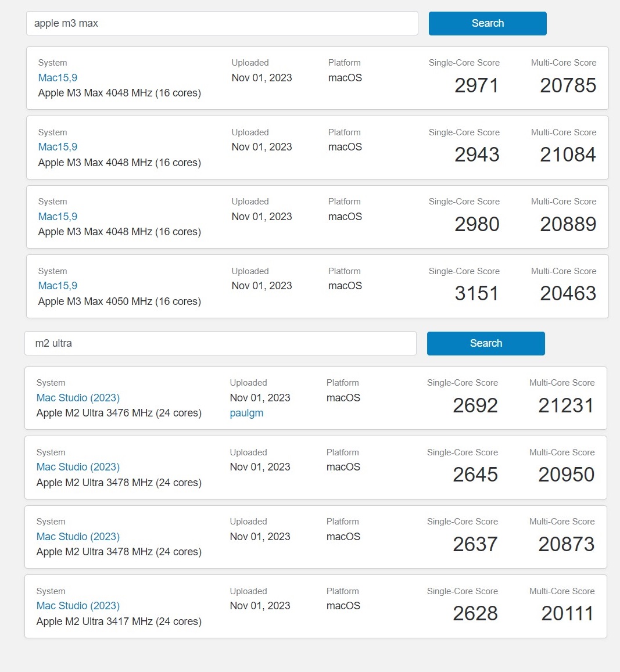Click the 3151 single-core score
Image resolution: width=620 pixels, height=672 pixels.
(477, 293)
